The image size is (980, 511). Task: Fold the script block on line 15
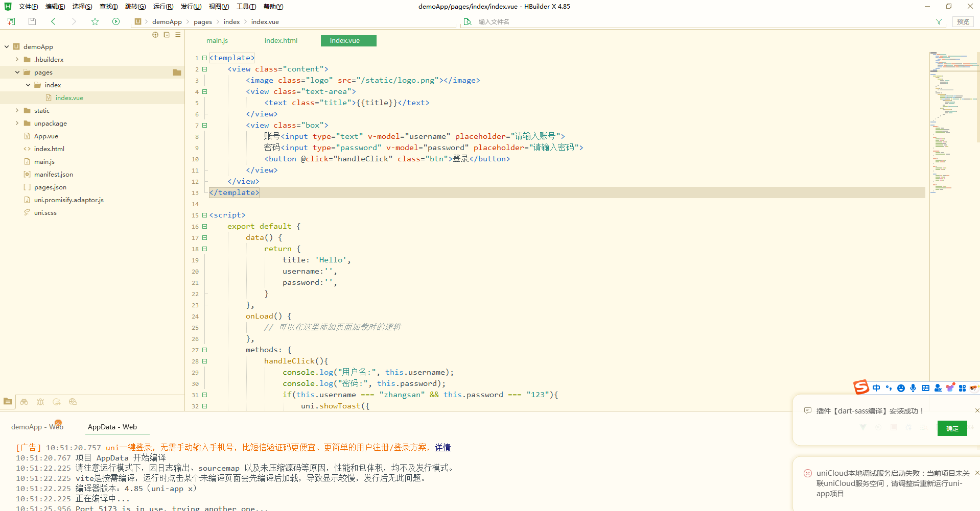[204, 215]
